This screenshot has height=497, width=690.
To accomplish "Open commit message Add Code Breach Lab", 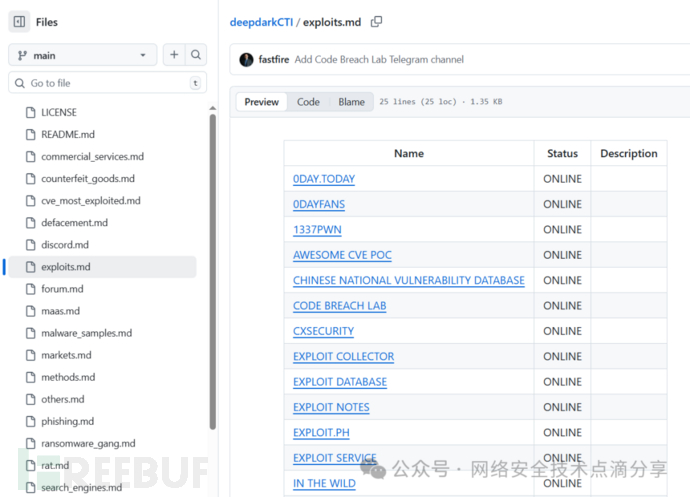I will [x=379, y=59].
